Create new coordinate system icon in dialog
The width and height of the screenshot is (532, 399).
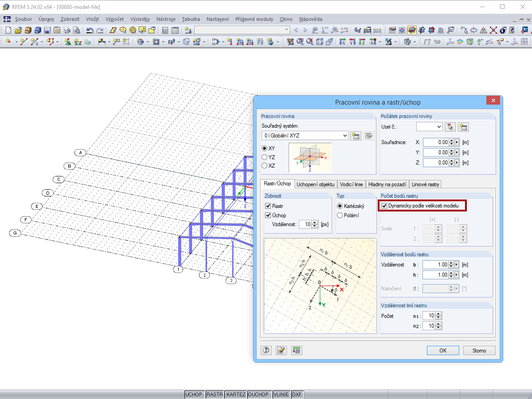[356, 136]
